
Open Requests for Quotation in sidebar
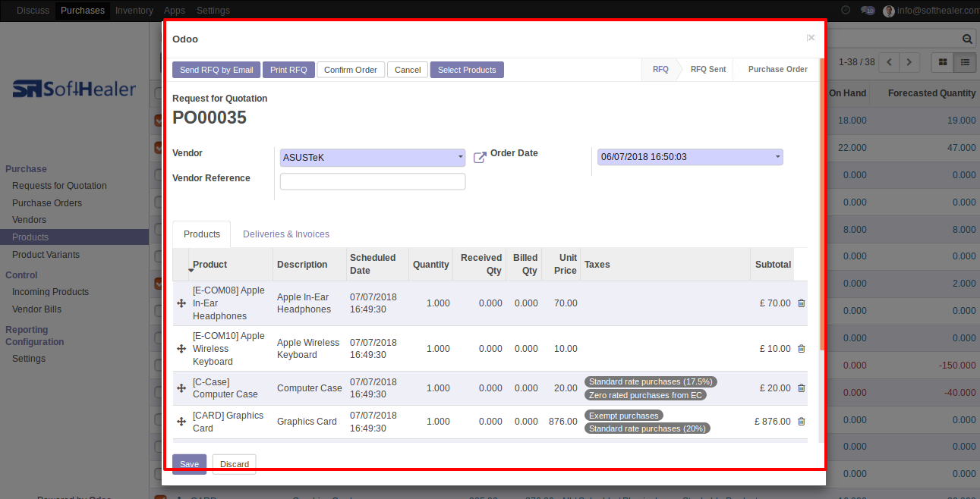[x=59, y=186]
